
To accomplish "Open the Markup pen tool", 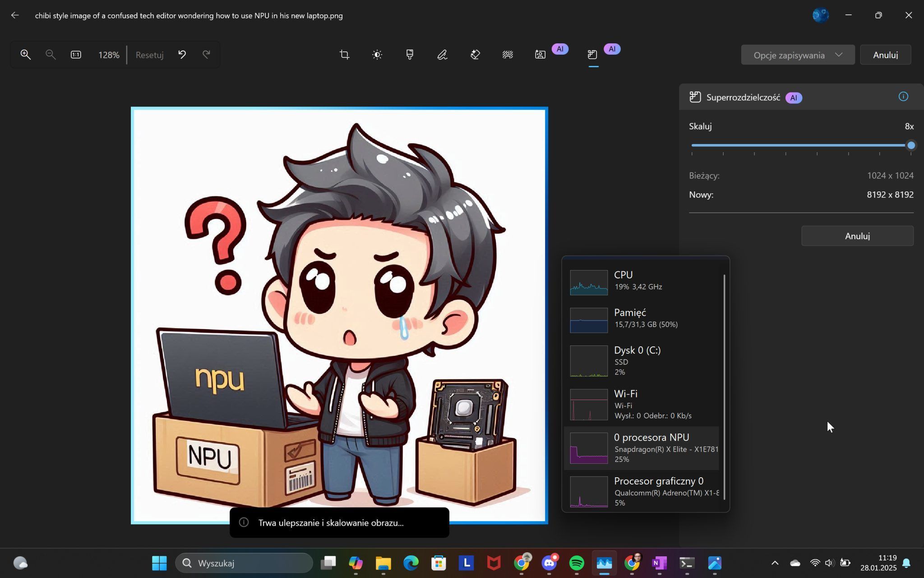I will [442, 55].
